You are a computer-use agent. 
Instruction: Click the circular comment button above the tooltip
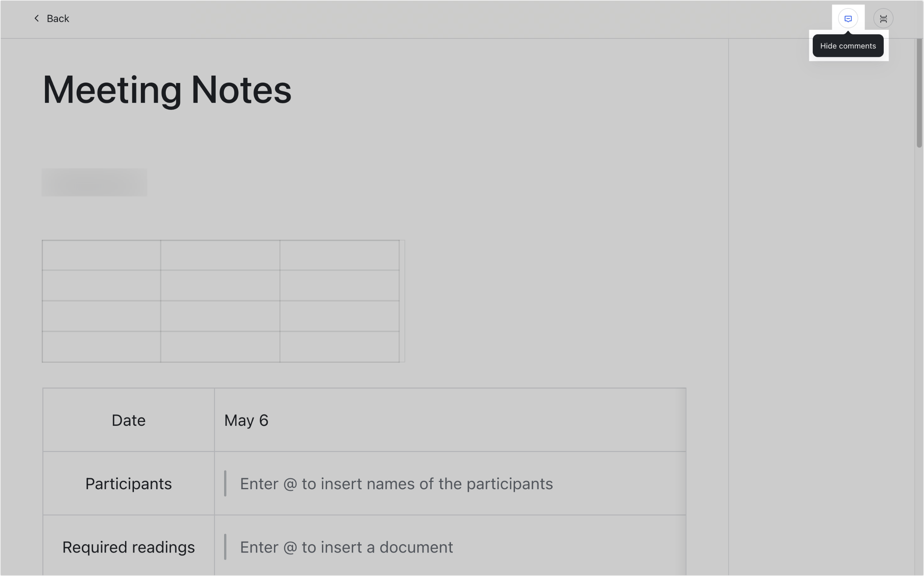(x=848, y=18)
